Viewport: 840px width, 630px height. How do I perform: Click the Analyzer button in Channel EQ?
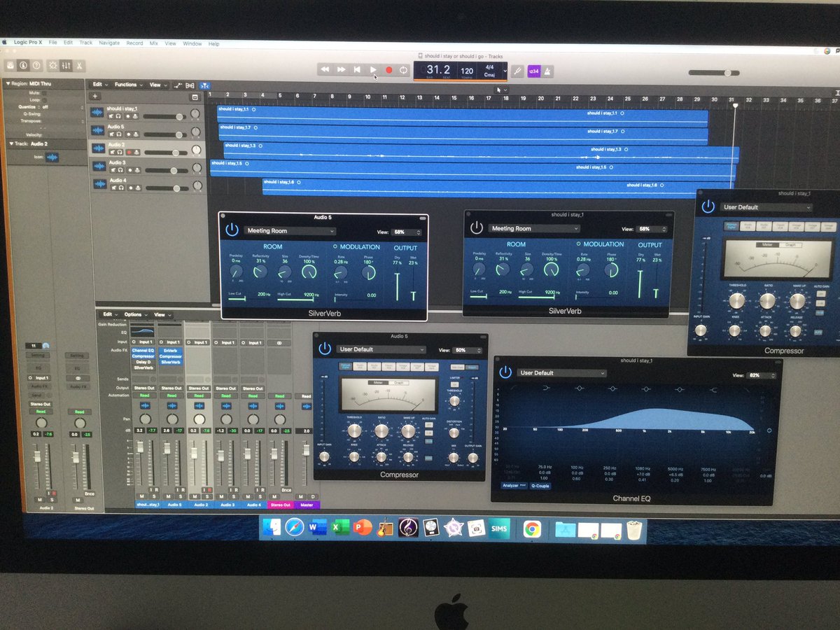(x=514, y=485)
